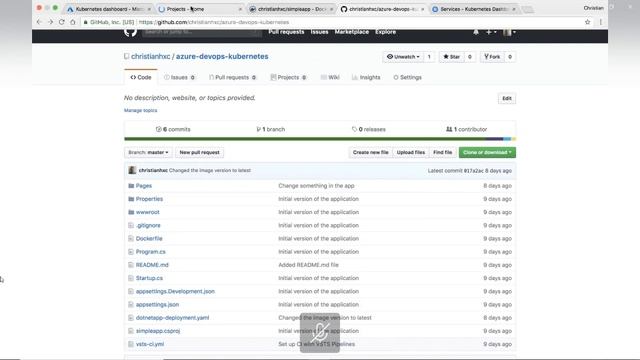The width and height of the screenshot is (640, 360).
Task: Click the Program.cs file icon
Action: [x=131, y=252]
